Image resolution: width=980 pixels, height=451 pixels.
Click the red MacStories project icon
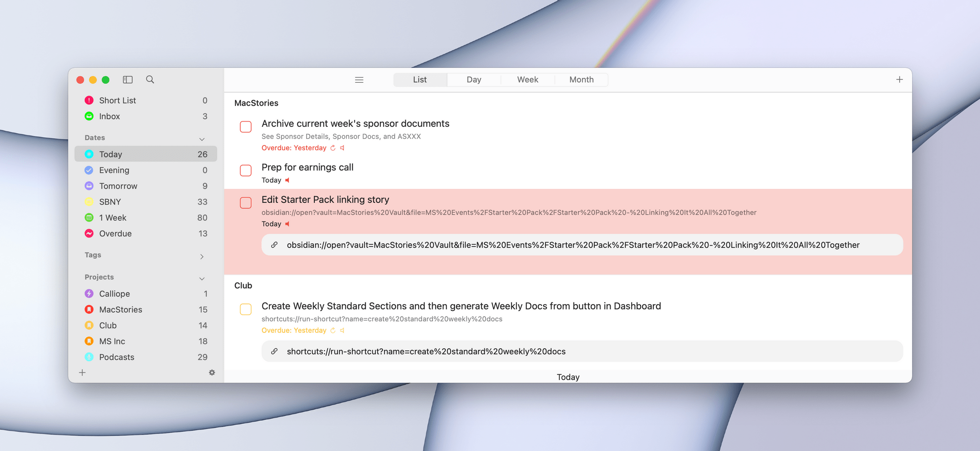pos(89,309)
